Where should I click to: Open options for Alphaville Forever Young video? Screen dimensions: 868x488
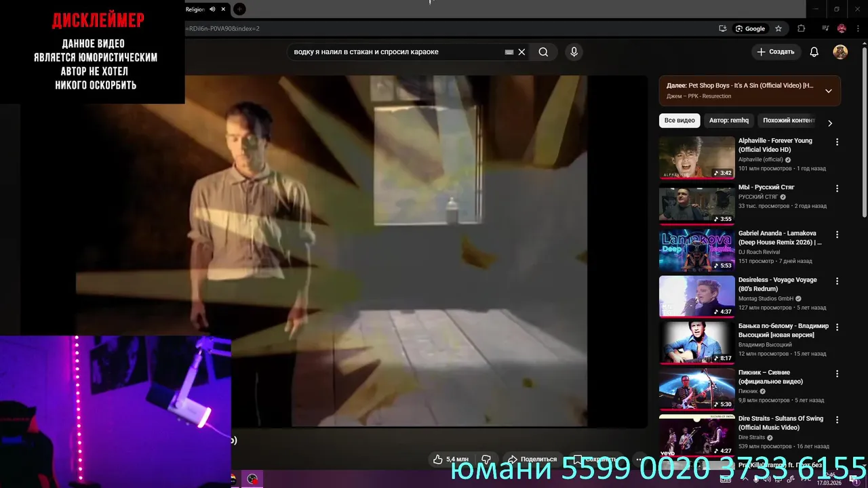tap(837, 142)
